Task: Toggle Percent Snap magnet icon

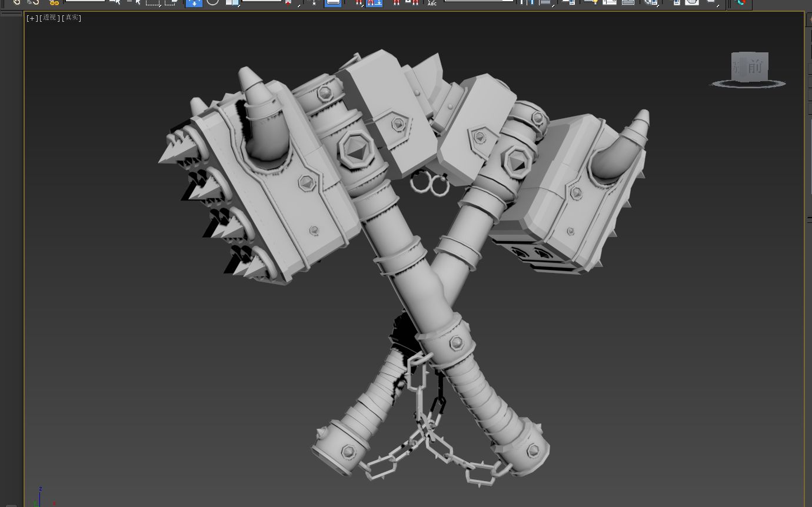Action: coord(396,2)
